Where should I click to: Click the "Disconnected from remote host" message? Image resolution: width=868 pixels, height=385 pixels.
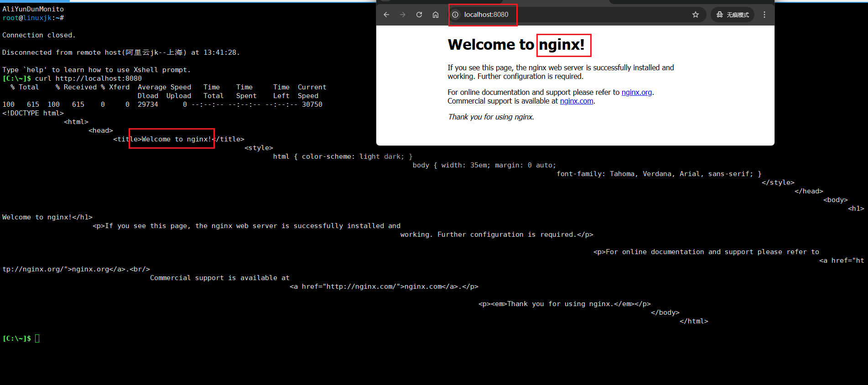coord(121,52)
